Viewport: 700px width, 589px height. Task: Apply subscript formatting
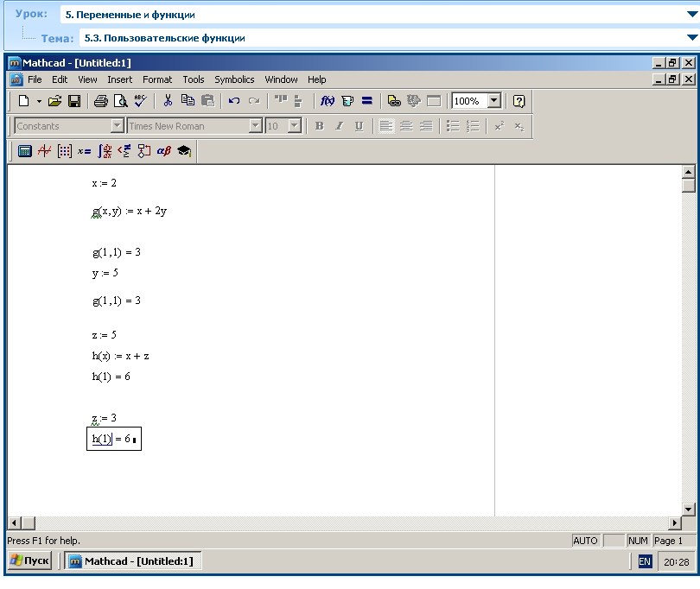pos(519,126)
